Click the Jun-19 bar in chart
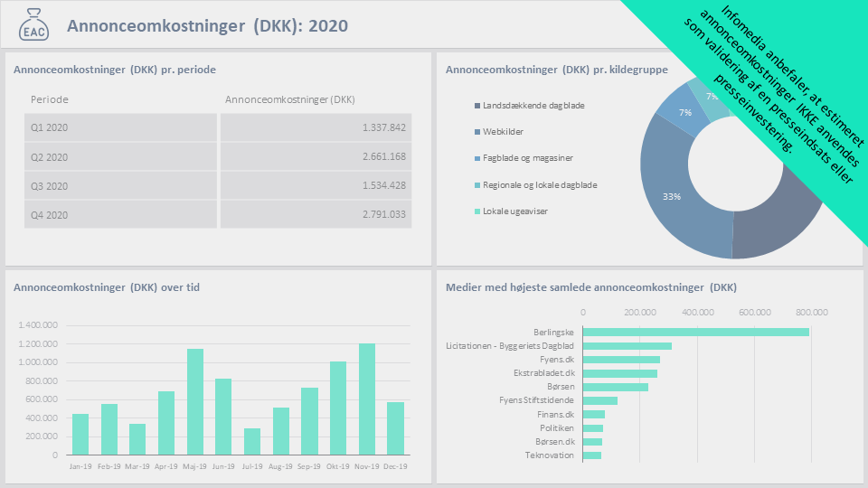The width and height of the screenshot is (868, 488). tap(223, 417)
